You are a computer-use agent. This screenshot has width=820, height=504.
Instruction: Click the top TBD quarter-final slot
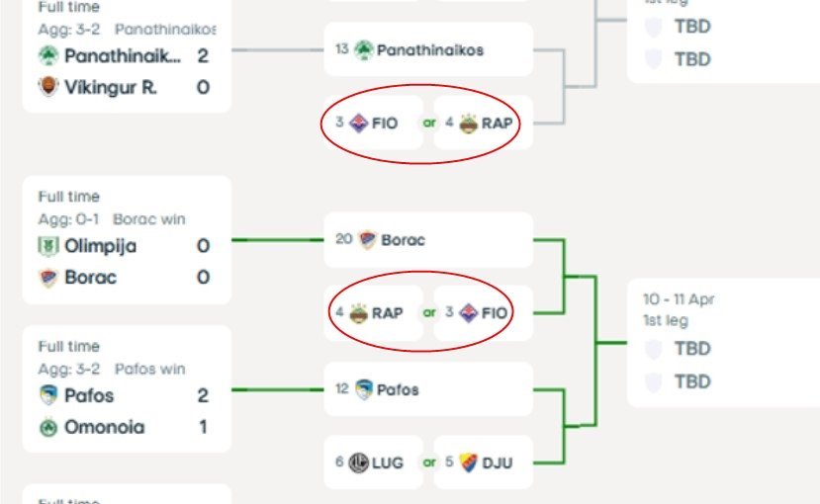(x=692, y=26)
